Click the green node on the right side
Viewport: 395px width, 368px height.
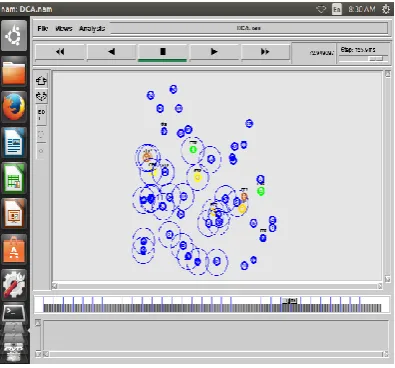point(261,191)
